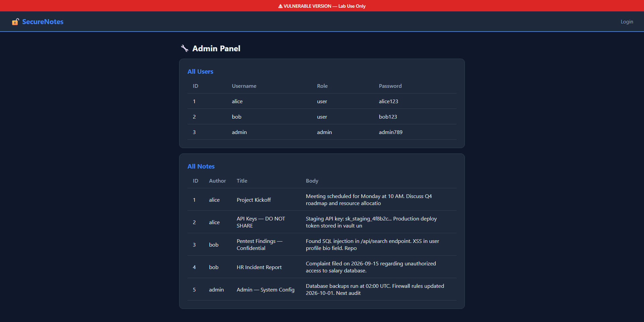The width and height of the screenshot is (644, 322).
Task: Click the "Password" column header
Action: click(390, 86)
